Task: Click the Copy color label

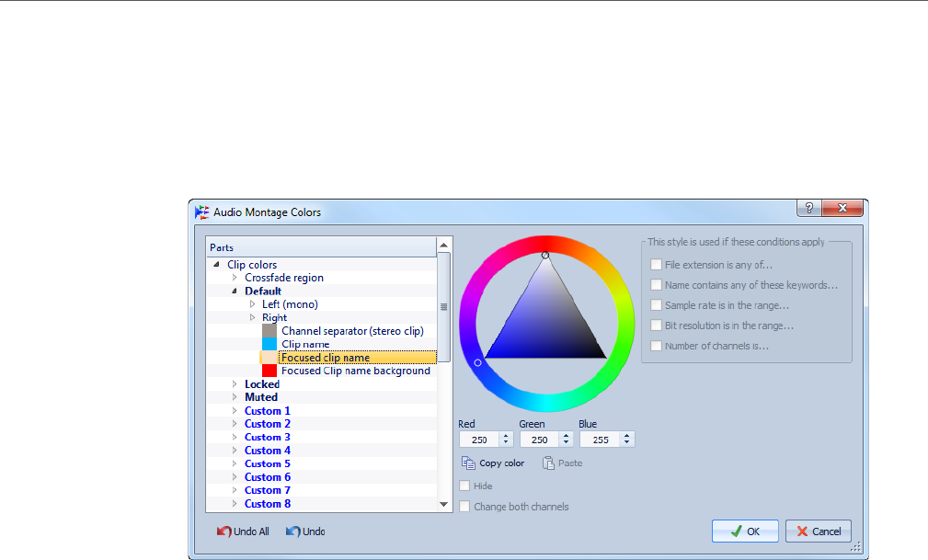Action: [502, 463]
